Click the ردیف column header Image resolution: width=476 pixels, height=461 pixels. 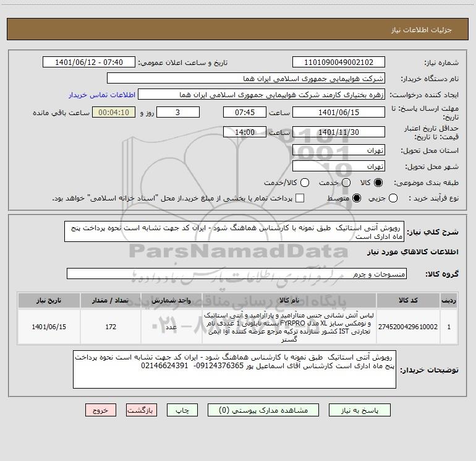(449, 300)
